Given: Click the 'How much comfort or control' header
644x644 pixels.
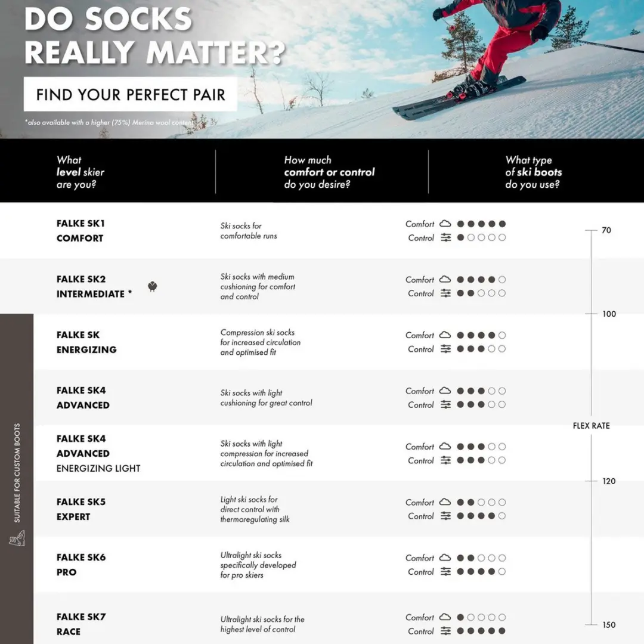Looking at the screenshot, I should (x=329, y=172).
